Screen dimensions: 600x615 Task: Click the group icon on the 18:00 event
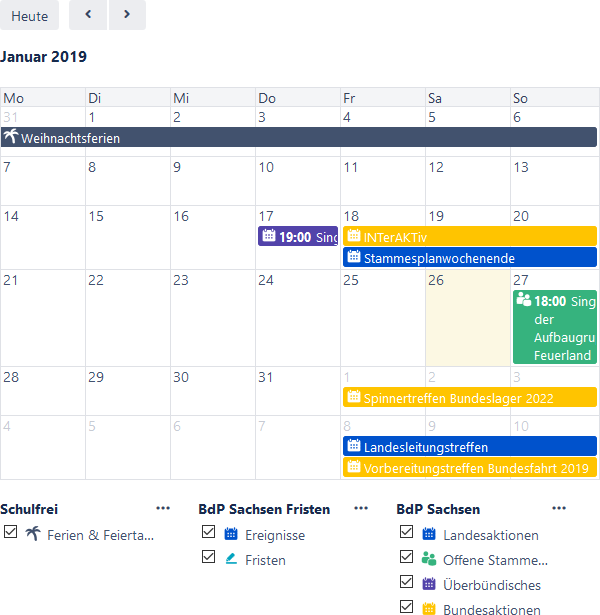(x=523, y=300)
